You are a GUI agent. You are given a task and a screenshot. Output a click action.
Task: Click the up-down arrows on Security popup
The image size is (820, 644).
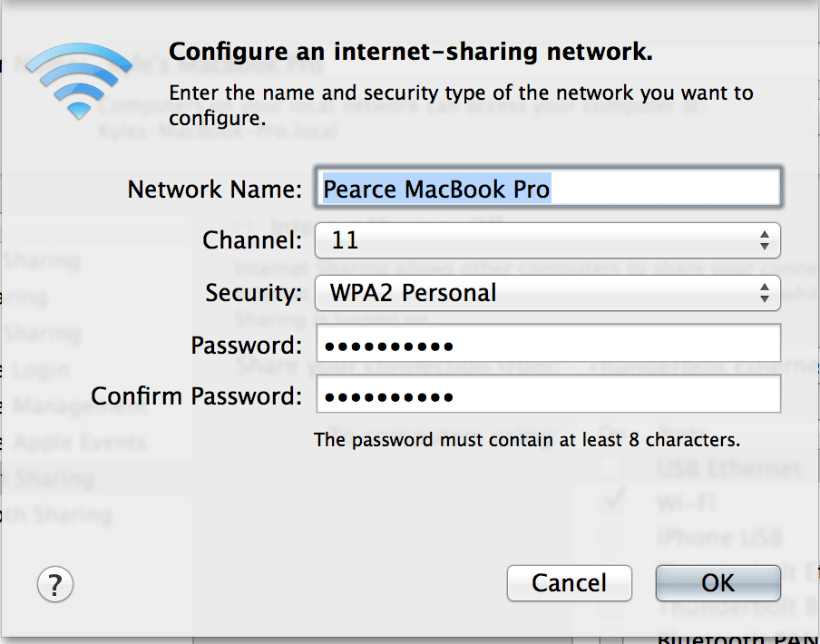[x=764, y=293]
